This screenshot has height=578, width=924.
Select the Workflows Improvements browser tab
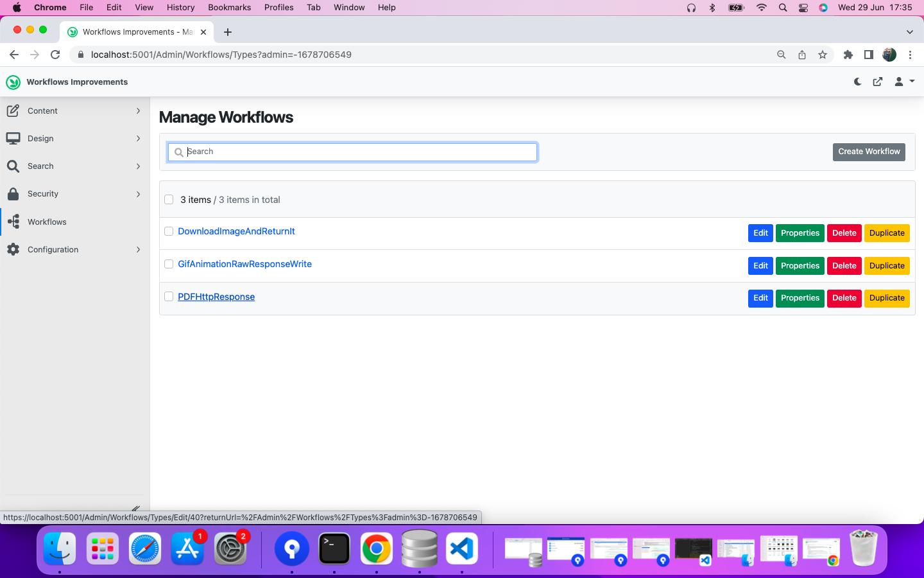[x=136, y=32]
